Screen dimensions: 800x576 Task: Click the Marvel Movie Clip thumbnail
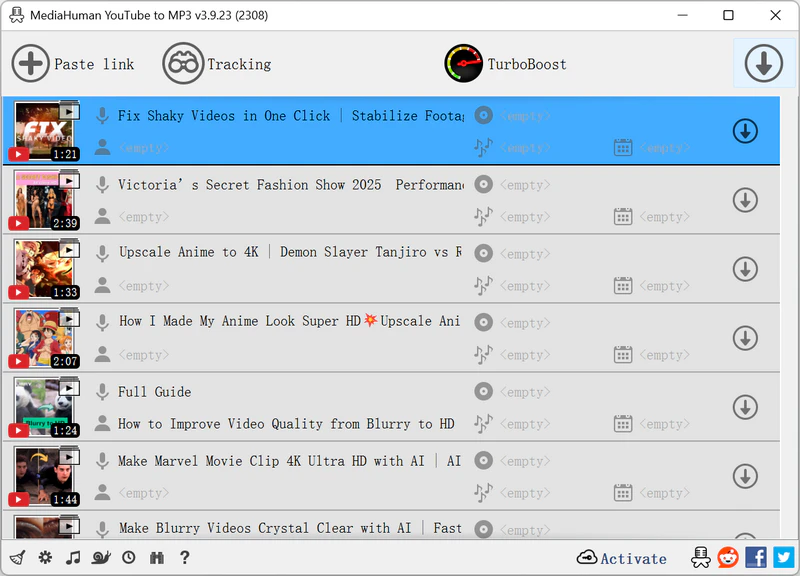[44, 476]
